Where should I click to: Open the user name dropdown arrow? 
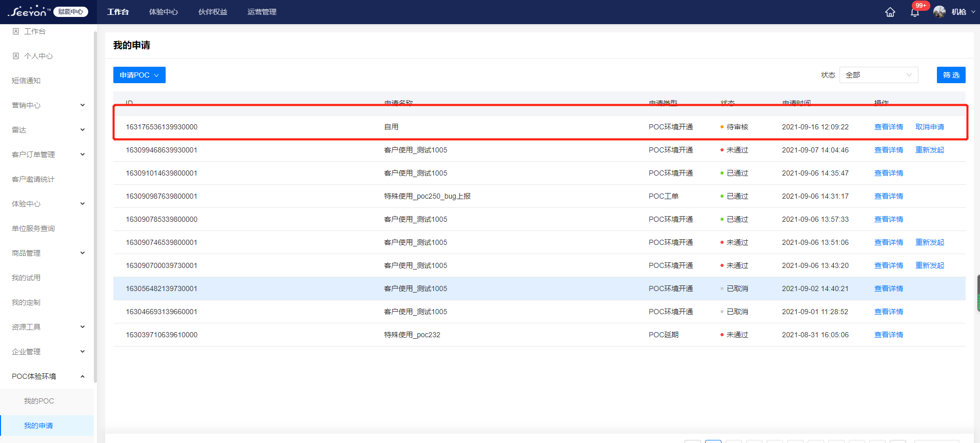coord(973,12)
